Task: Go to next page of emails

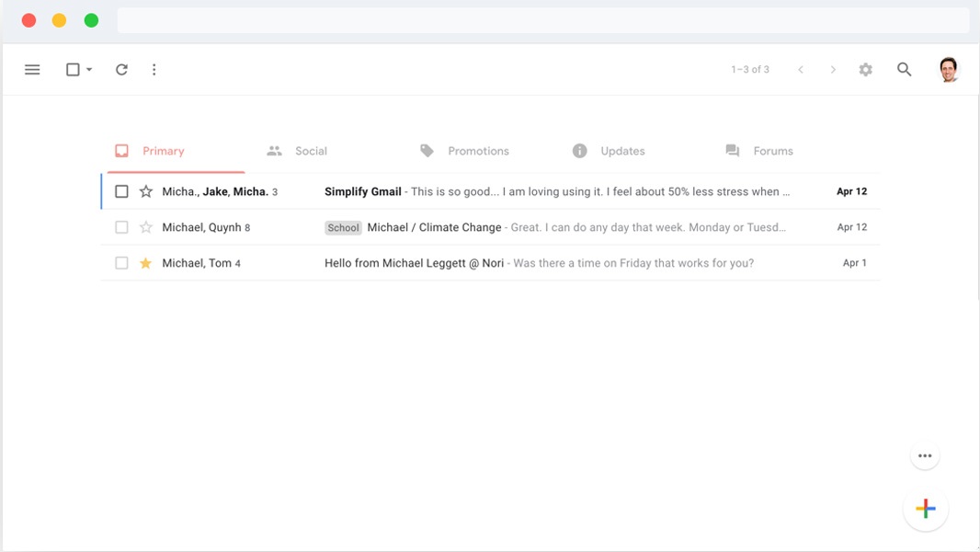Action: pos(833,70)
